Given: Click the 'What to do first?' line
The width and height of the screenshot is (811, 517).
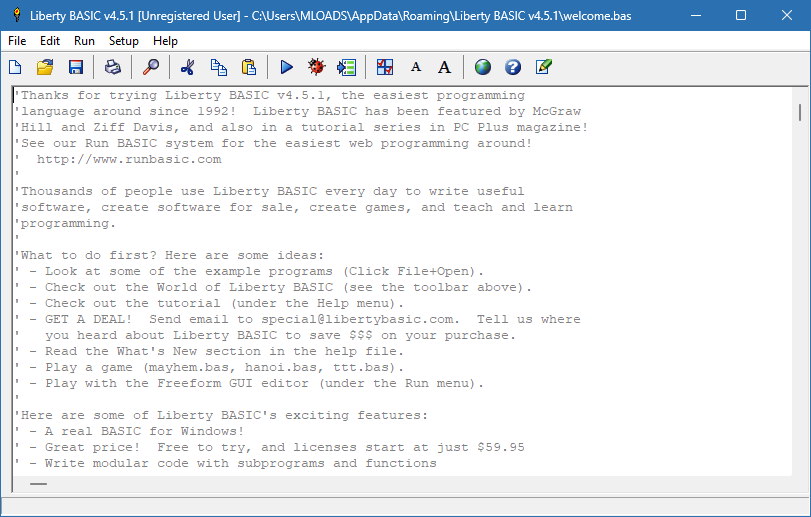Looking at the screenshot, I should coord(168,255).
